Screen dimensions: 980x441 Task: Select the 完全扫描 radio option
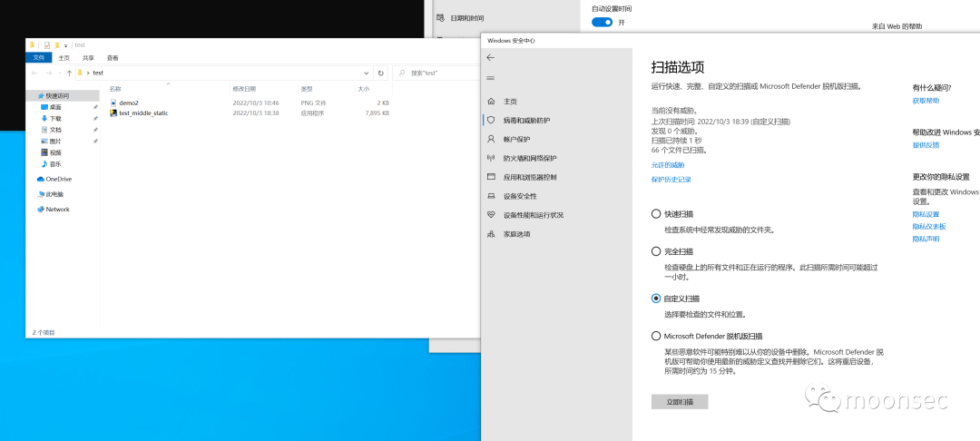pos(656,251)
